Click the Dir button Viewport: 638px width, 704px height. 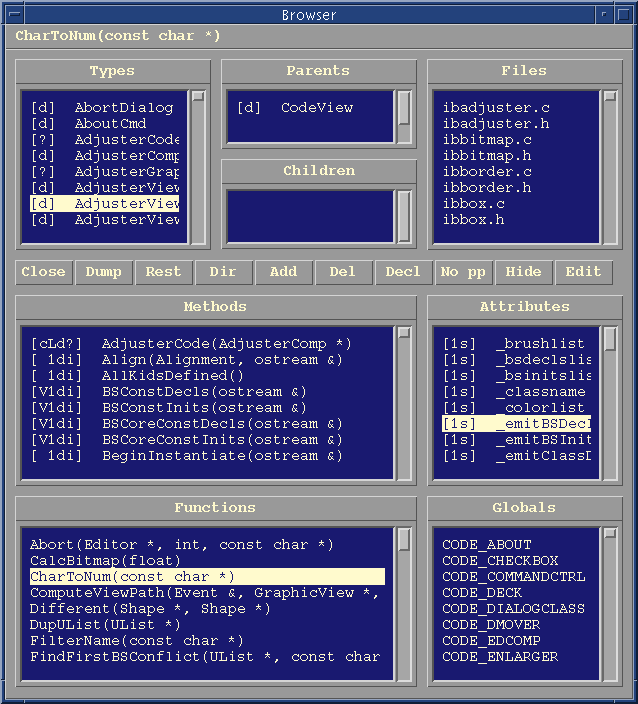[x=224, y=272]
